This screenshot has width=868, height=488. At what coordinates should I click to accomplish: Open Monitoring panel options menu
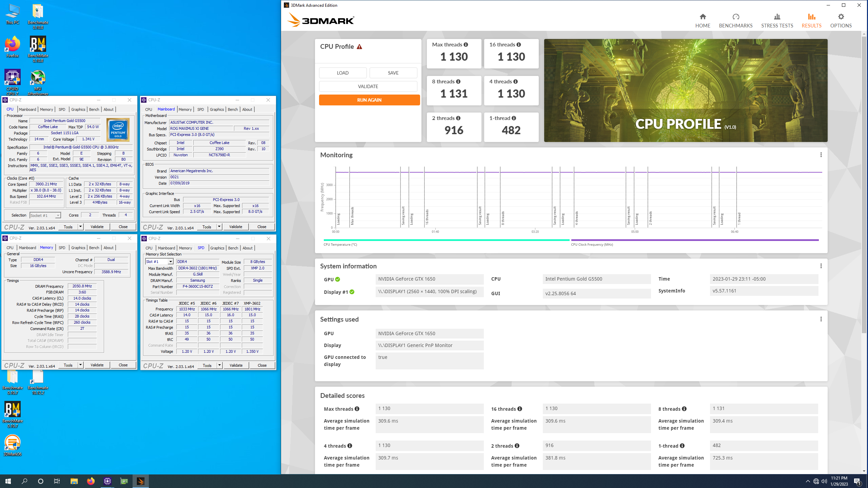click(x=821, y=155)
